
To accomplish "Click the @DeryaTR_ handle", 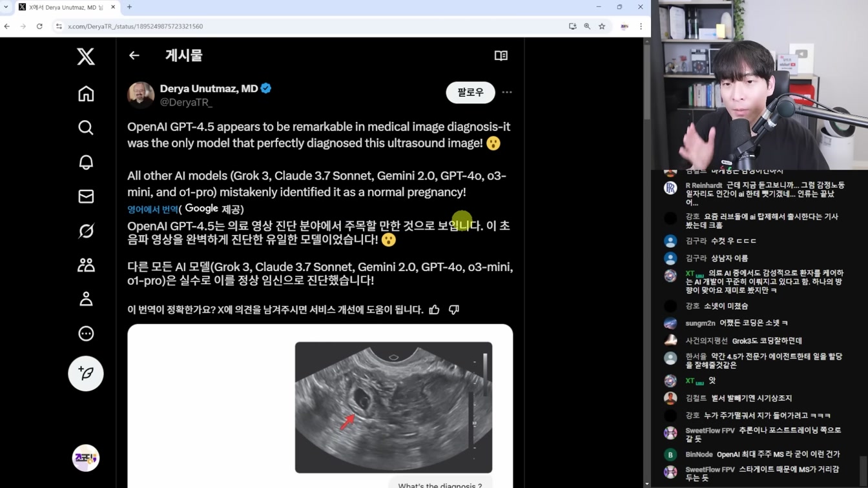I will pyautogui.click(x=186, y=102).
